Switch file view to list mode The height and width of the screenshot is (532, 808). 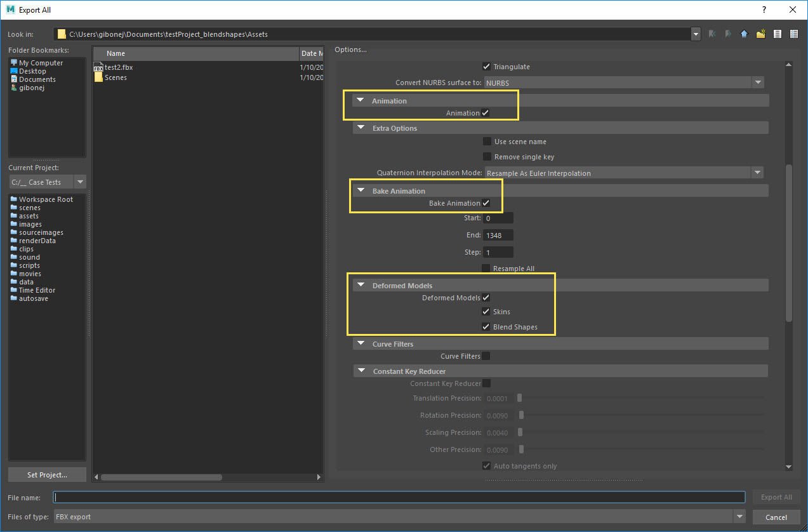coord(777,34)
